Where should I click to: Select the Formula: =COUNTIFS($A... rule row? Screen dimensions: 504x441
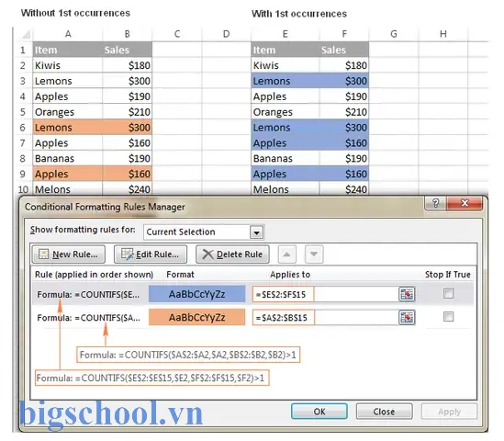pos(252,318)
